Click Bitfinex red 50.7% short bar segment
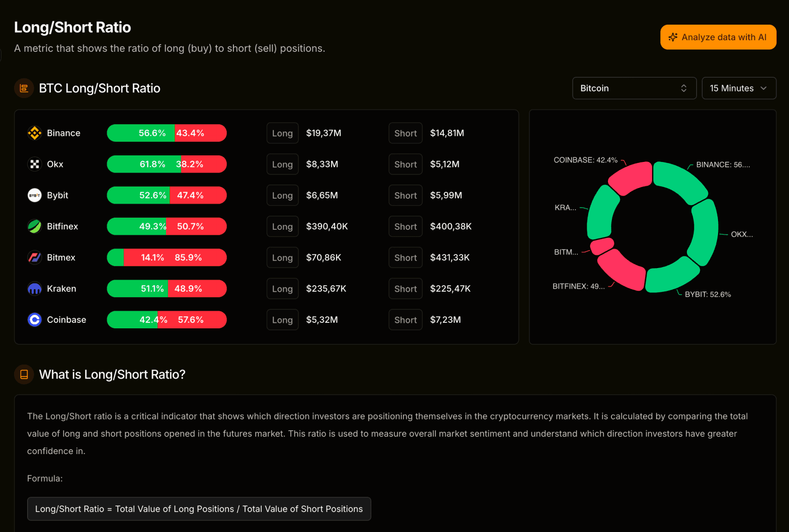The height and width of the screenshot is (532, 789). 196,227
